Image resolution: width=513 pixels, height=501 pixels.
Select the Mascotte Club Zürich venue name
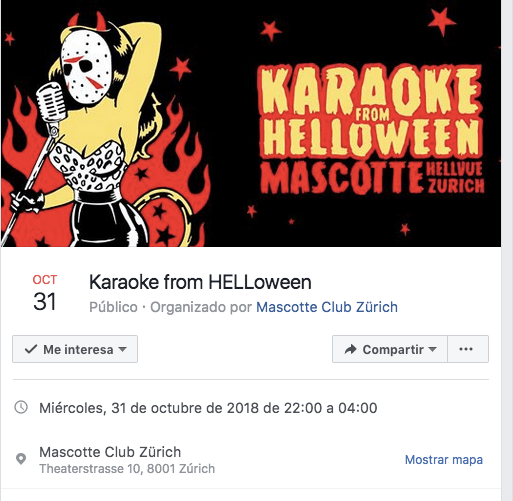click(110, 452)
